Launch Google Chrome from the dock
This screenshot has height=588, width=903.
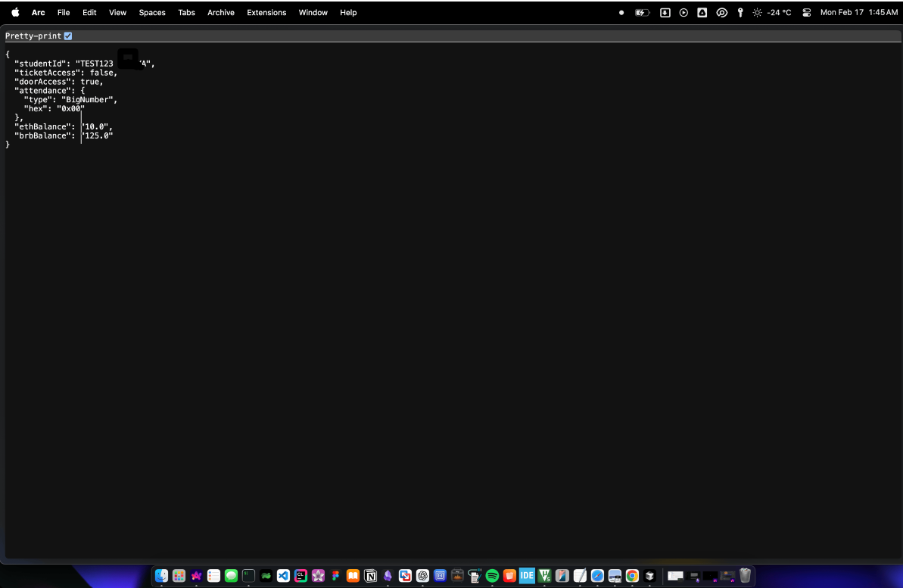632,575
